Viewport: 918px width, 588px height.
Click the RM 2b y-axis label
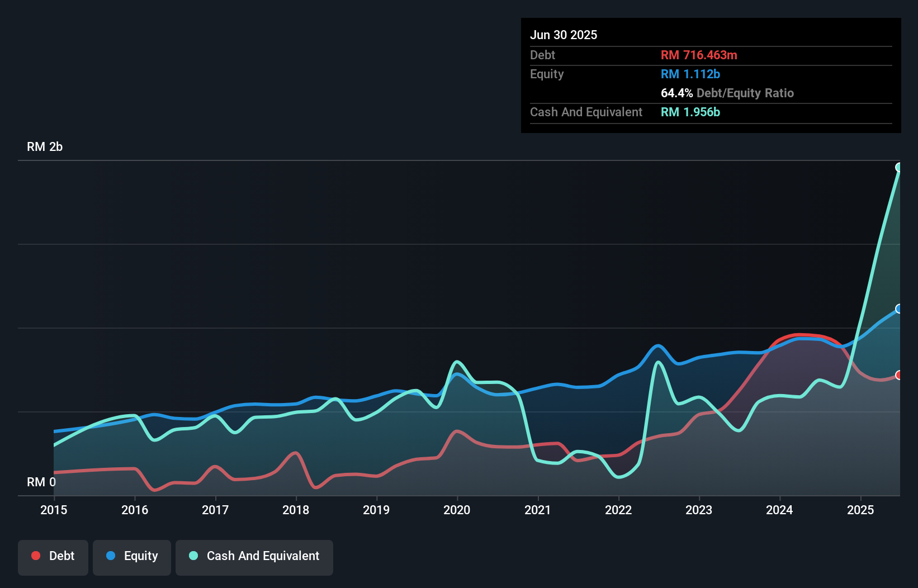(45, 146)
